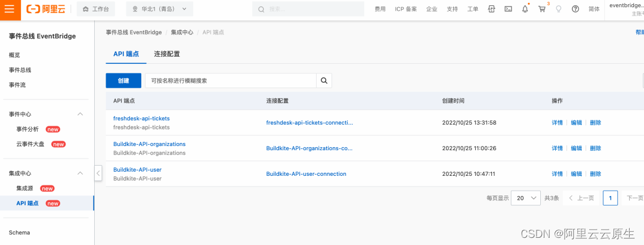This screenshot has width=644, height=245.
Task: Click 删除 for Buildkite-API-user
Action: coord(596,173)
